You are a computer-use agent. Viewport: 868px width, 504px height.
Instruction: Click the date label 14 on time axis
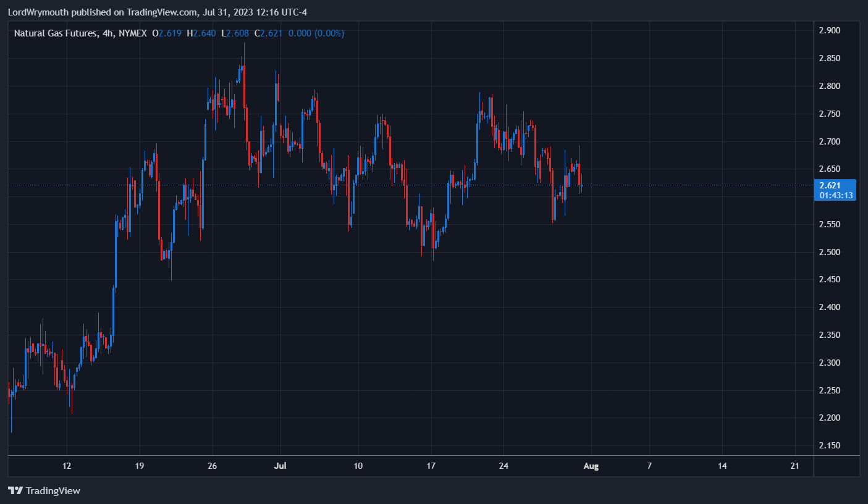coord(722,466)
